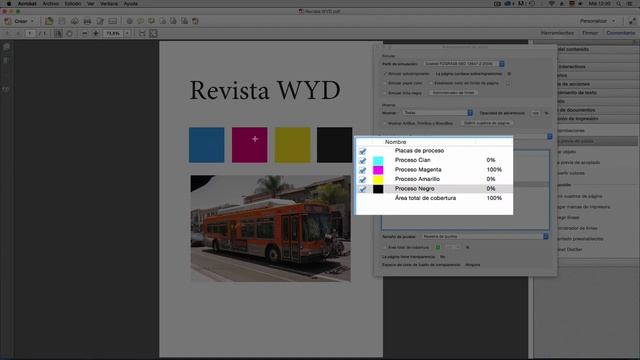Viewport: 640px width, 360px height.
Task: Go to next page arrow
Action: point(18,33)
